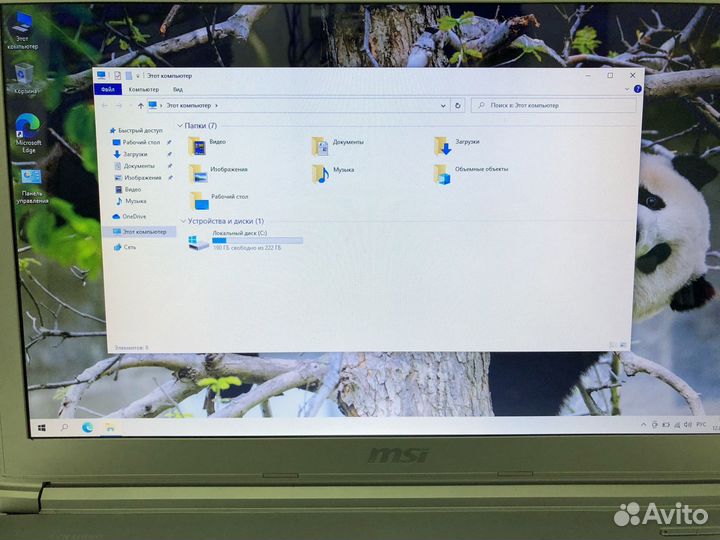
Task: Open the Рабочий стол folder in Папки
Action: [x=218, y=201]
